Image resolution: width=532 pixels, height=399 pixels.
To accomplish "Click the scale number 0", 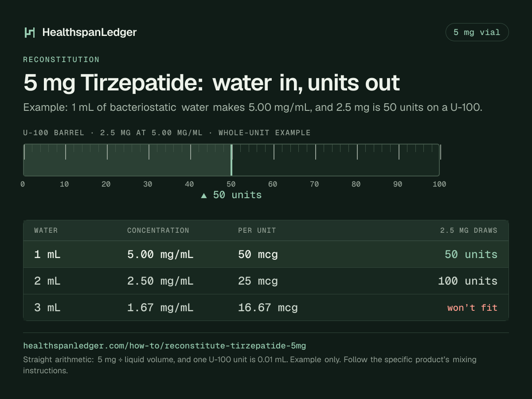I will pyautogui.click(x=23, y=184).
